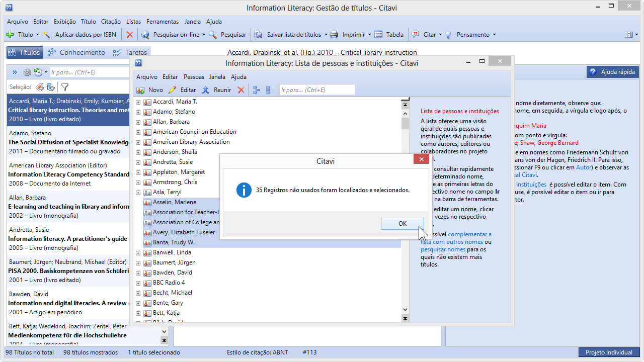
Task: Click the gear settings icon in titles panel
Action: [27, 72]
